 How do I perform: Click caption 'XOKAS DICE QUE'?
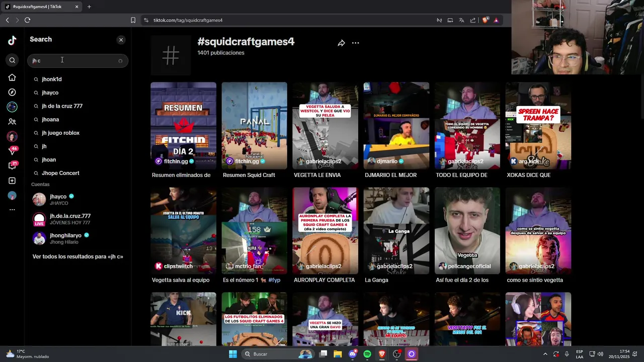pyautogui.click(x=528, y=175)
